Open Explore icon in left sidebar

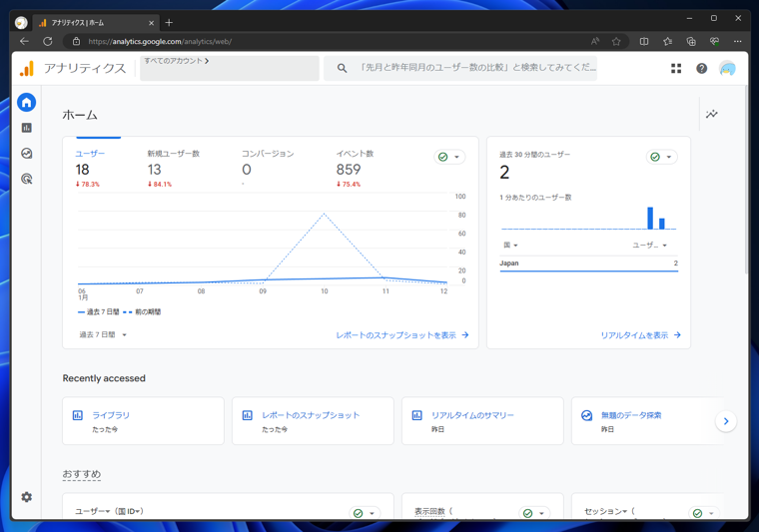pos(27,154)
